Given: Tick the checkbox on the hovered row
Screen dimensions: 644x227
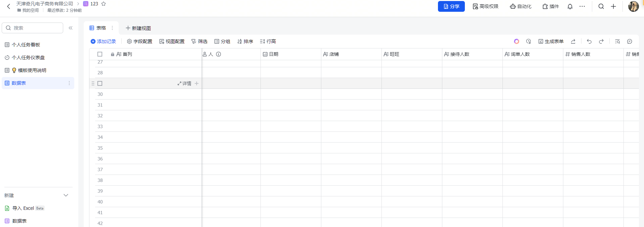Looking at the screenshot, I should (100, 83).
